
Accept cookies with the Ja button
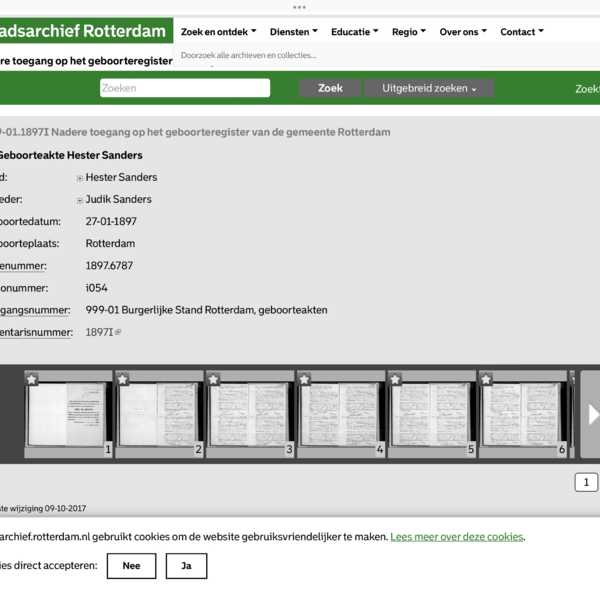click(x=186, y=566)
